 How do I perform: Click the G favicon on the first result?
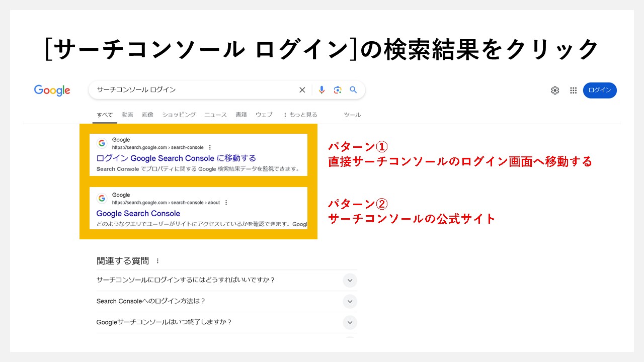[x=102, y=143]
